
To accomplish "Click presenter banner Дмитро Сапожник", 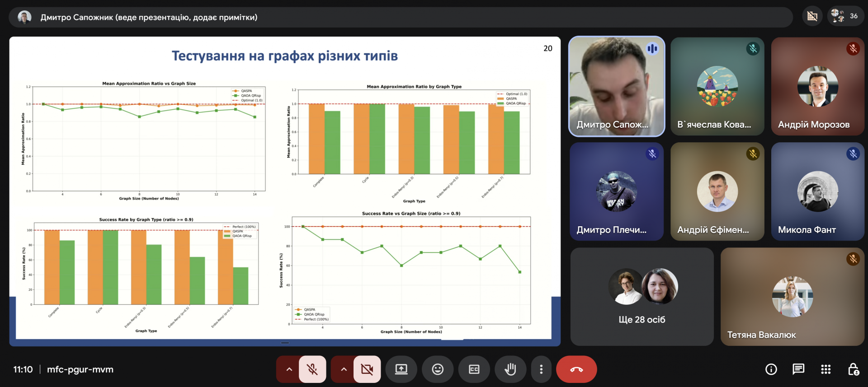I will (x=149, y=18).
